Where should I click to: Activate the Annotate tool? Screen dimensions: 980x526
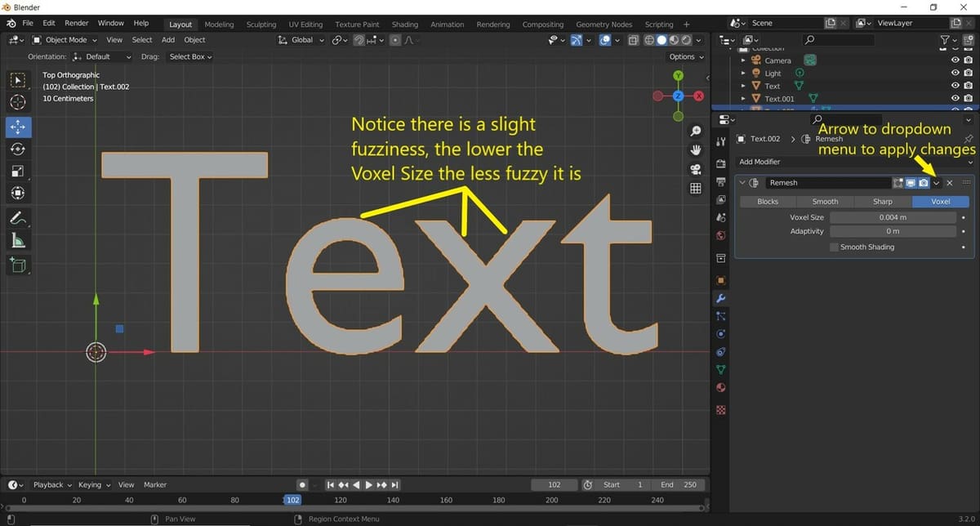pos(18,219)
